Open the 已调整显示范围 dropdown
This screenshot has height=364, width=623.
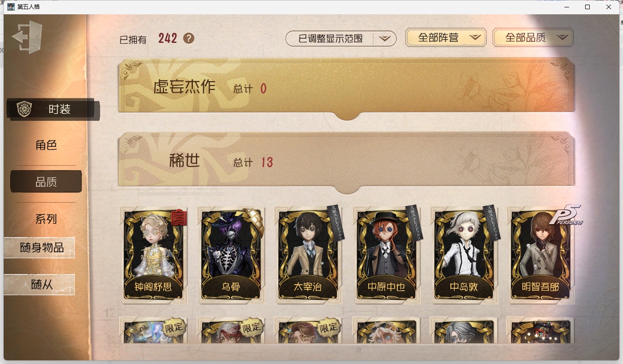pos(341,39)
